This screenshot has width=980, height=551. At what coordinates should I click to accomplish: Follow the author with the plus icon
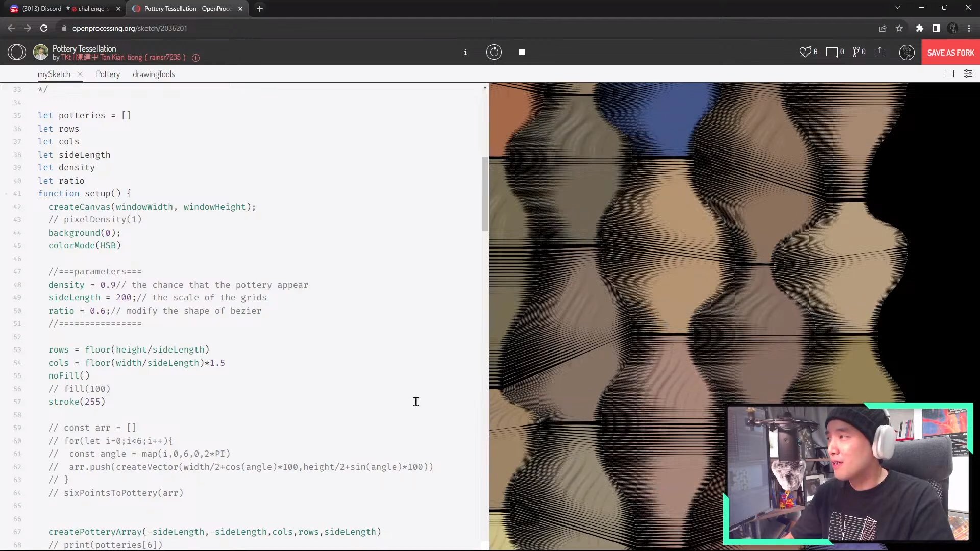[195, 58]
